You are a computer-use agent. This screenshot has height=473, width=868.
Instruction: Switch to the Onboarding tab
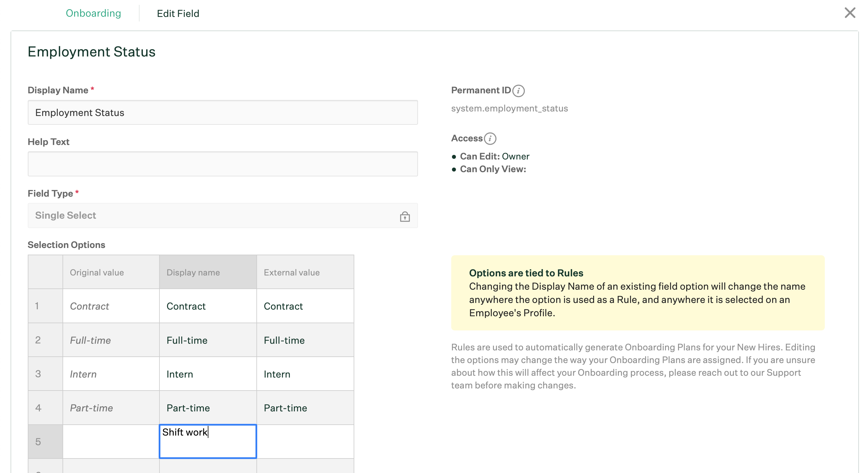(x=93, y=14)
